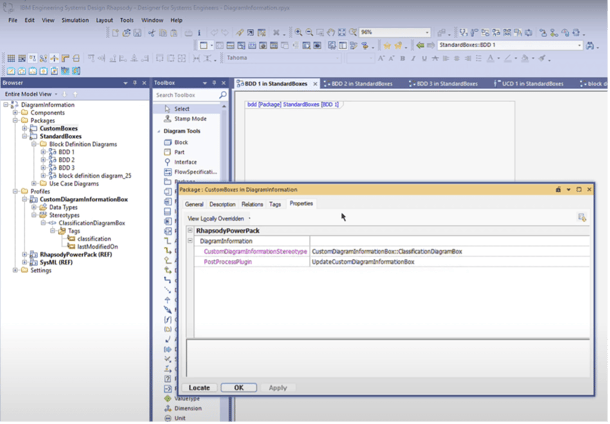Click the binoculars search icon

[590, 46]
